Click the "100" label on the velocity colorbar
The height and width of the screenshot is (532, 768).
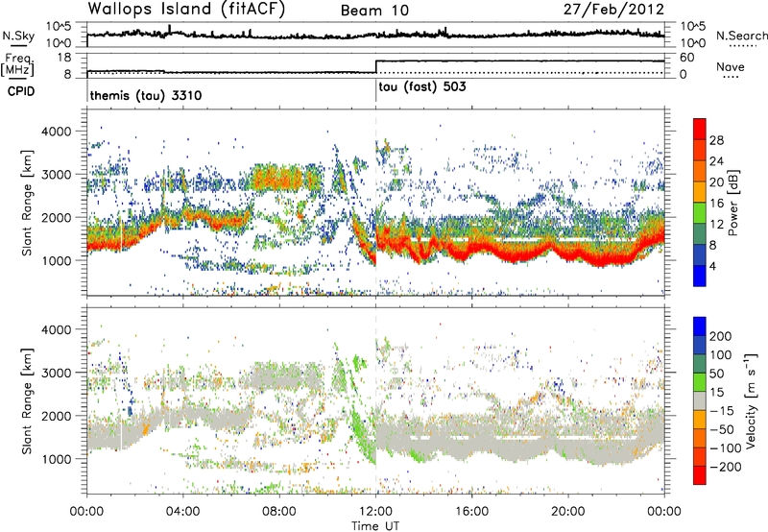coord(721,355)
